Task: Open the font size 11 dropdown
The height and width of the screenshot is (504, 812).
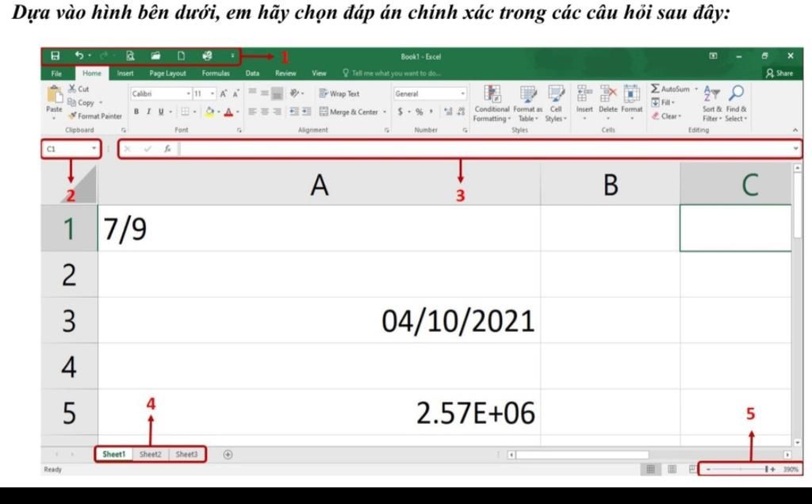Action: click(x=213, y=94)
